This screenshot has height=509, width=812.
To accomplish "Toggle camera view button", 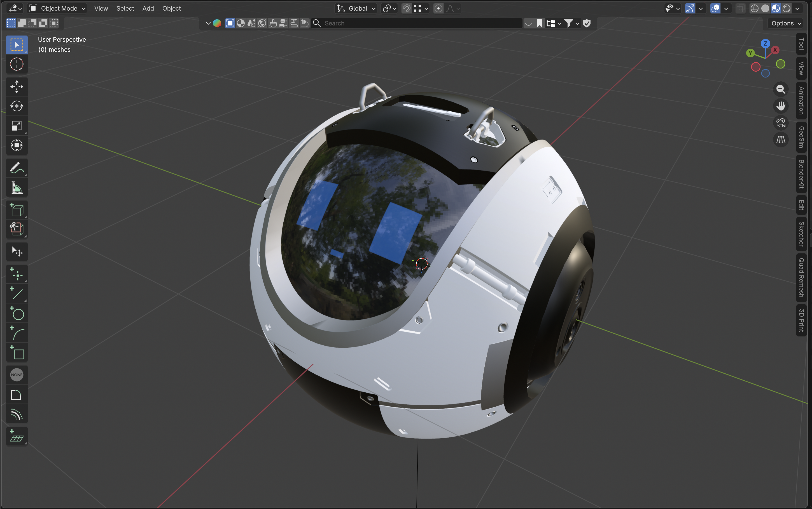I will click(x=781, y=123).
